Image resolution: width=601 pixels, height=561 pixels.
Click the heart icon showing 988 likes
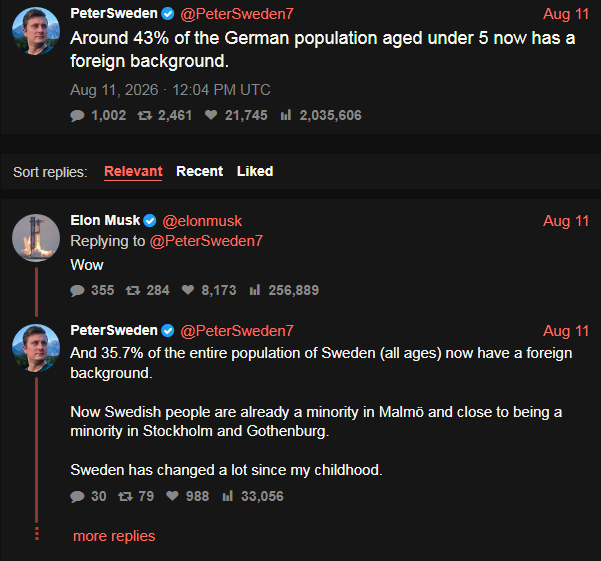(x=172, y=496)
